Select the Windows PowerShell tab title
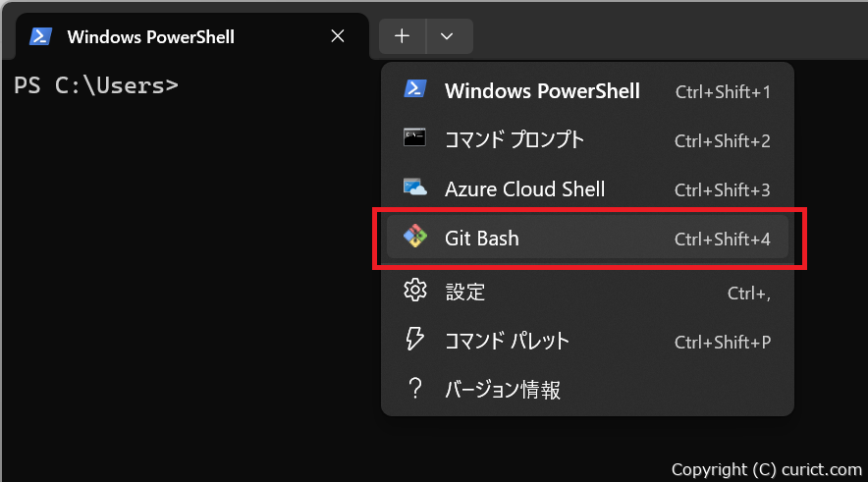The height and width of the screenshot is (482, 868). (x=150, y=37)
